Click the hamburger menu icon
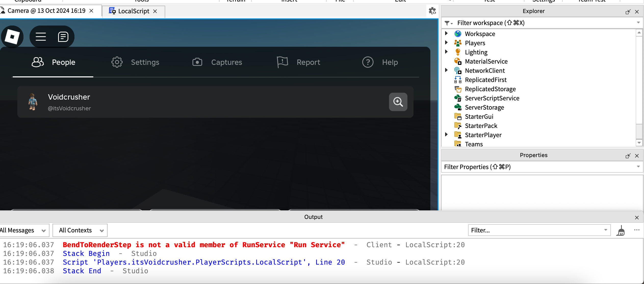Viewport: 644px width, 284px height. tap(41, 37)
